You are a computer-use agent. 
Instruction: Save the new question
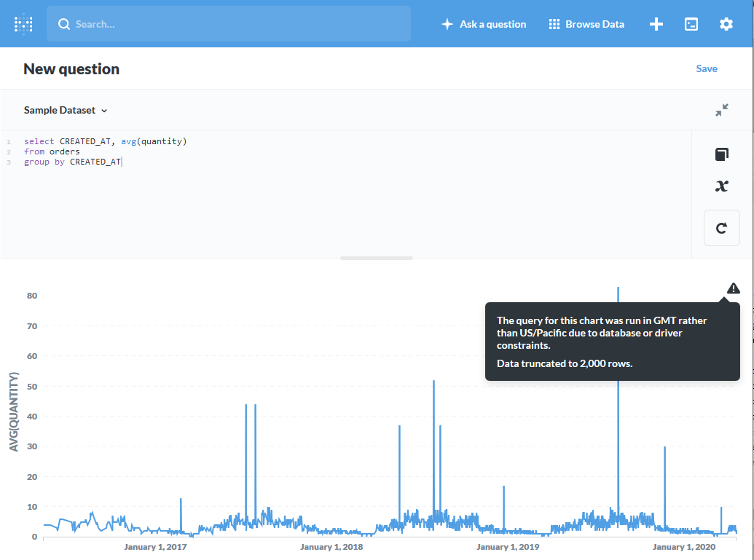coord(706,68)
